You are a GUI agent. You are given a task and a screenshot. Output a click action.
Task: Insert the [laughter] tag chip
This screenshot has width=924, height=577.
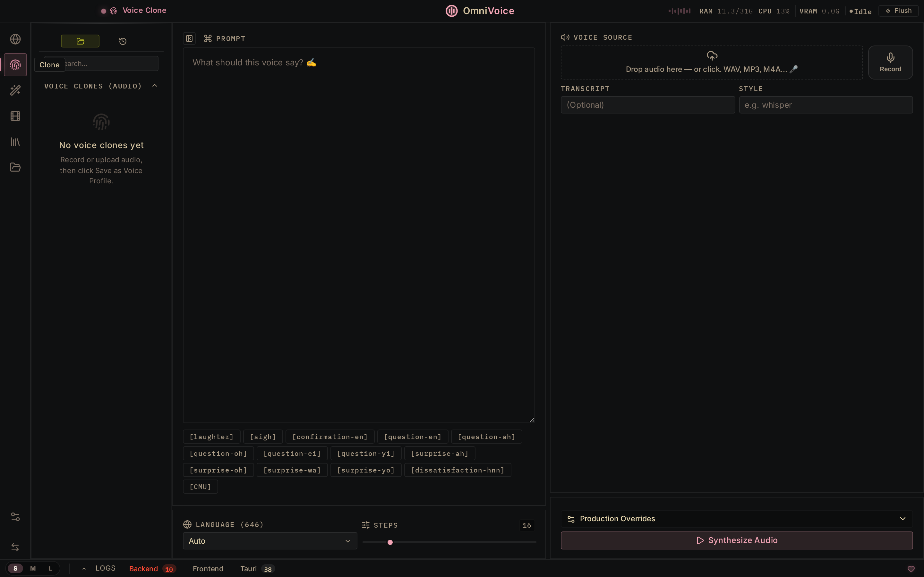(x=211, y=437)
